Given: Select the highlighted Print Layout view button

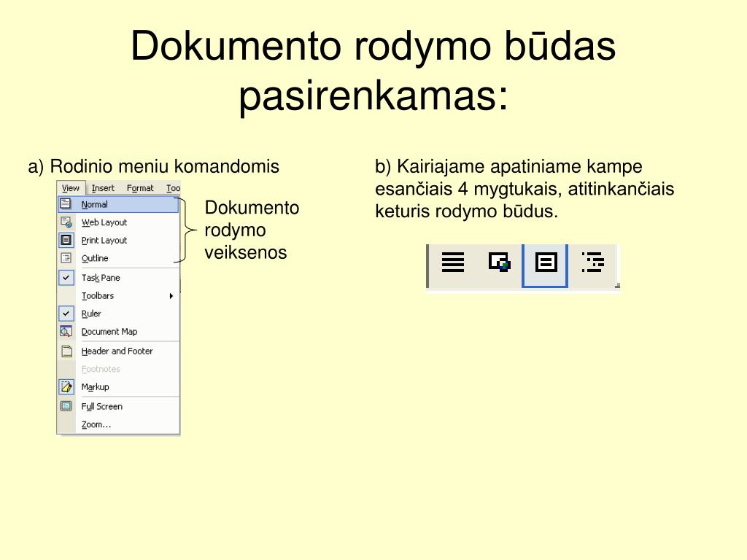Looking at the screenshot, I should coord(545,265).
